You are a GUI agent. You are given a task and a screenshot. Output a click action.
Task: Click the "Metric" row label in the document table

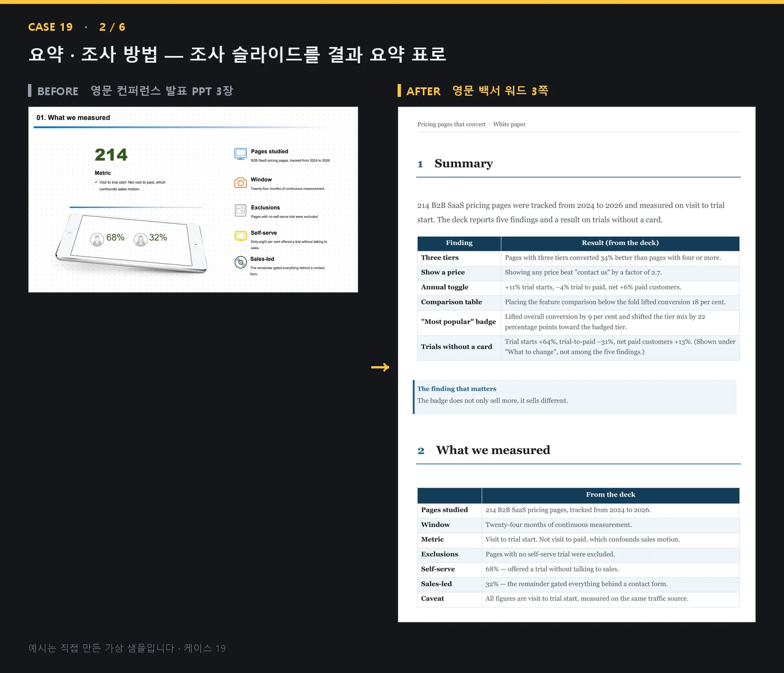coord(432,539)
